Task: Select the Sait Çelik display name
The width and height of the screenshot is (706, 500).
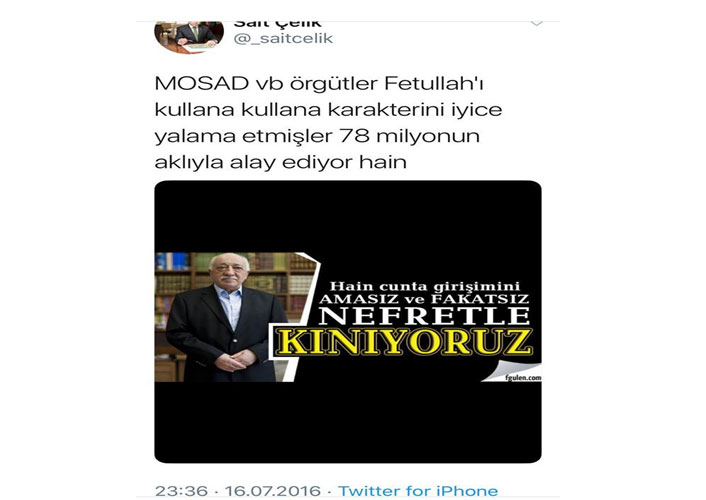Action: click(278, 24)
